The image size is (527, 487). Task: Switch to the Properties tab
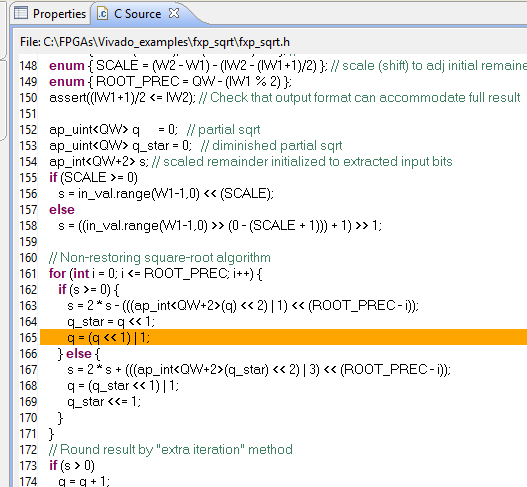pos(50,14)
